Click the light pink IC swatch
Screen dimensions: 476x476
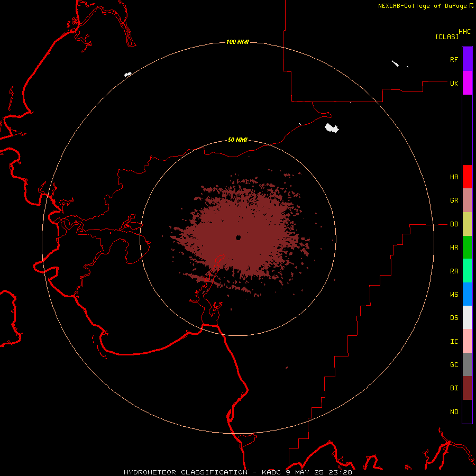click(467, 341)
